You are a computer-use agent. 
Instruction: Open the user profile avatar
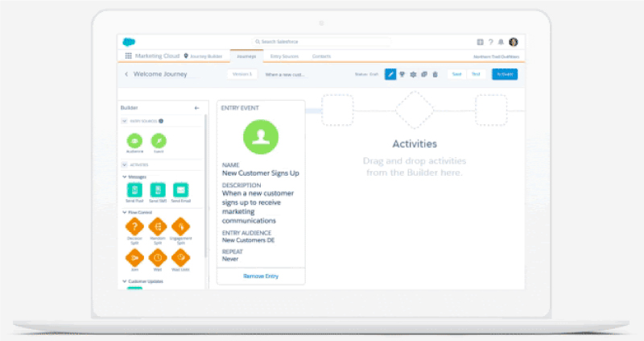[x=514, y=42]
